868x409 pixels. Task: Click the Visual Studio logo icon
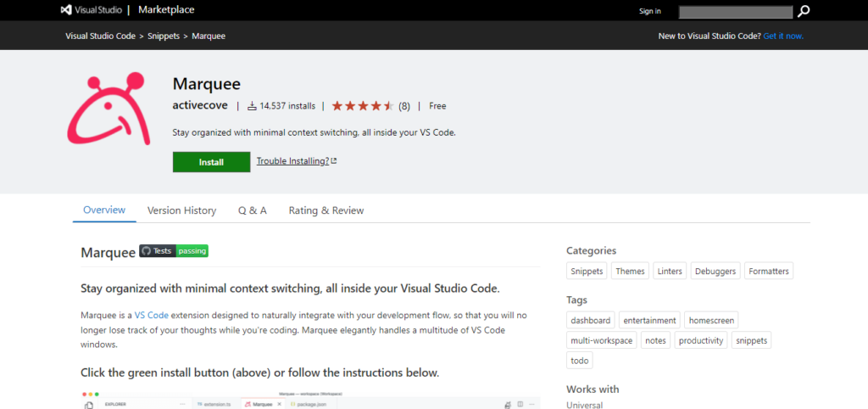[67, 10]
